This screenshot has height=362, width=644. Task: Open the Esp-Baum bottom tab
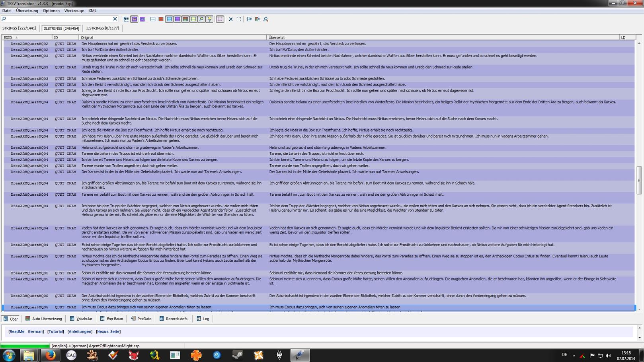111,319
